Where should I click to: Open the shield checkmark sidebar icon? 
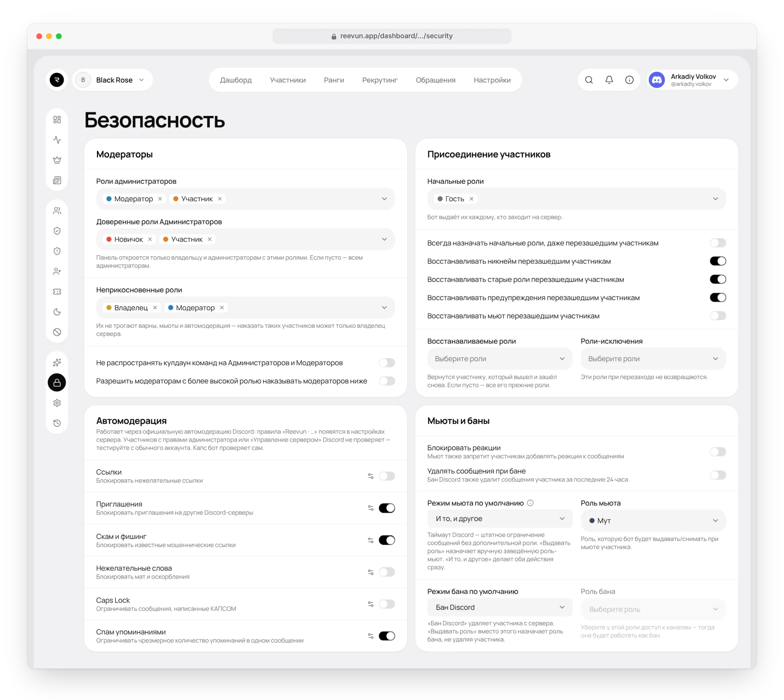coord(57,231)
